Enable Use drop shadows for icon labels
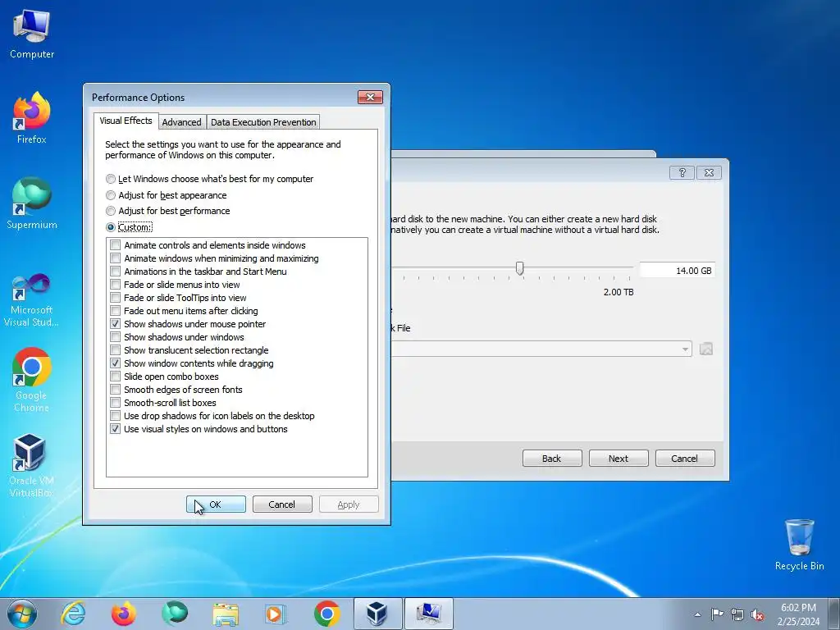 click(x=115, y=416)
